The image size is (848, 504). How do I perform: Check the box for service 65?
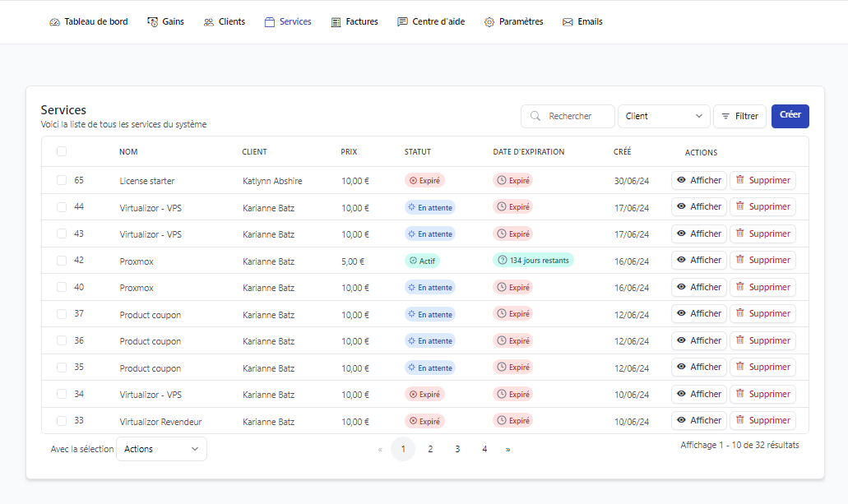62,180
